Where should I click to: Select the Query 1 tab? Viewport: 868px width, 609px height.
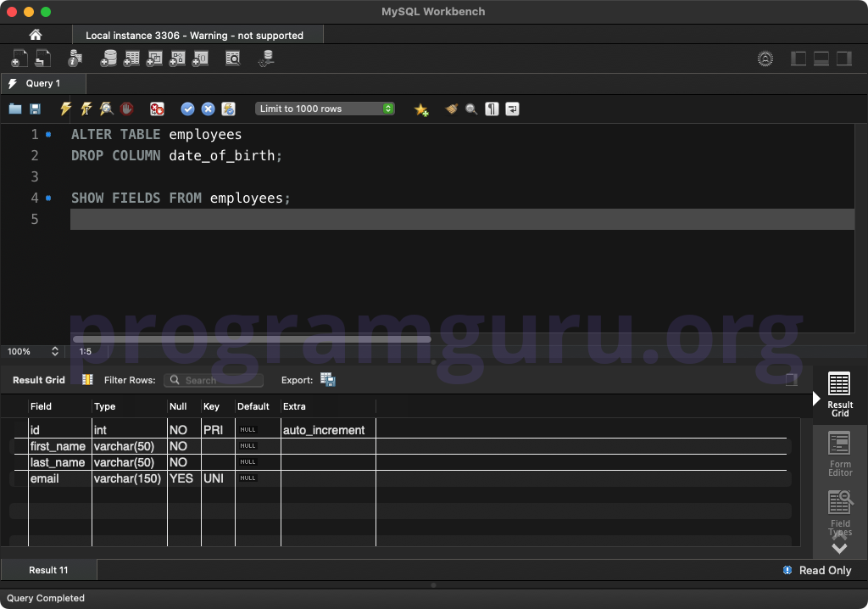coord(43,83)
